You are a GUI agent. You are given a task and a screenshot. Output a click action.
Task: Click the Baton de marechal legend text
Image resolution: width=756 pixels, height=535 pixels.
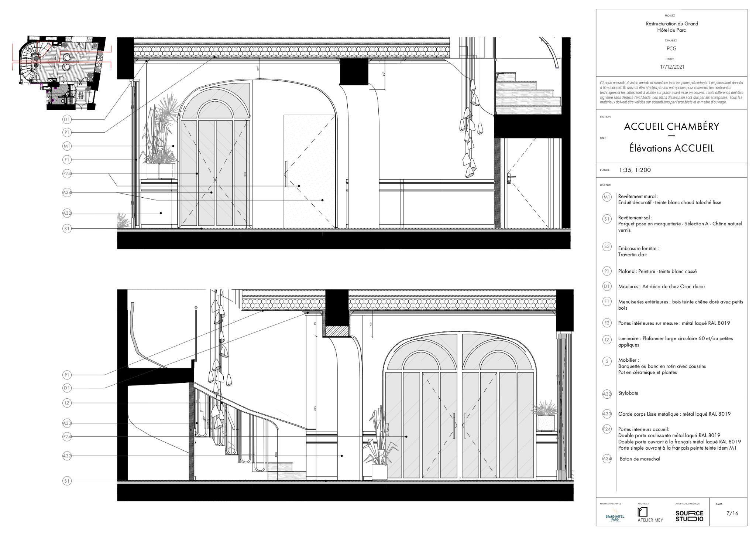[x=640, y=459]
